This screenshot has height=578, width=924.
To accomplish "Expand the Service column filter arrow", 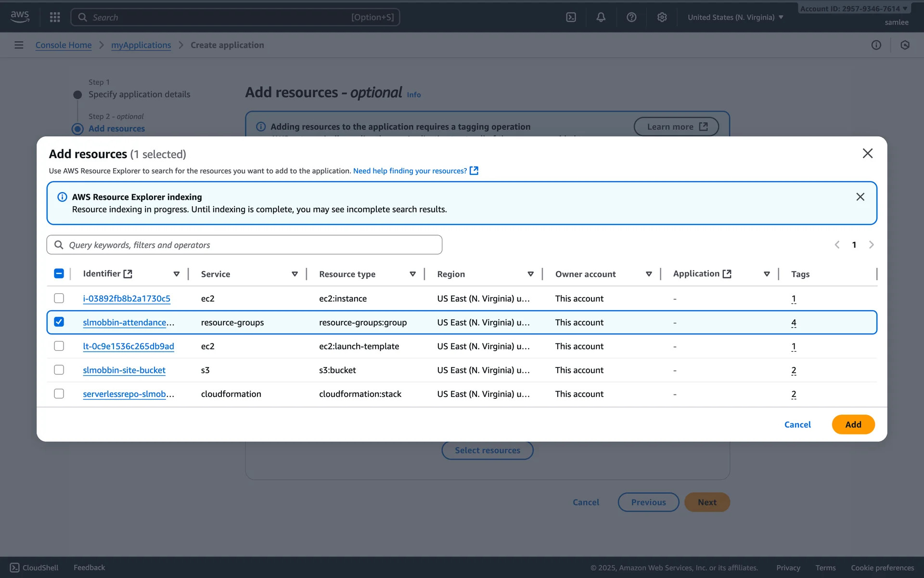I will 295,274.
